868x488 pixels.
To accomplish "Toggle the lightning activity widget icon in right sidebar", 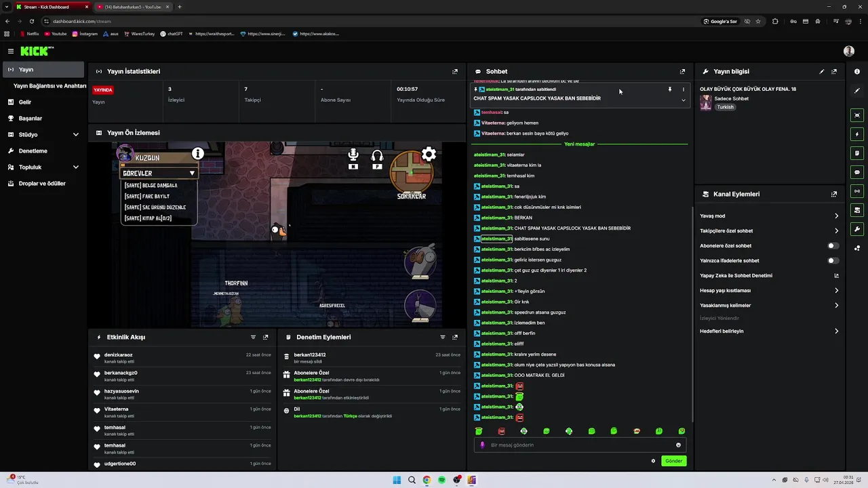I will click(857, 134).
